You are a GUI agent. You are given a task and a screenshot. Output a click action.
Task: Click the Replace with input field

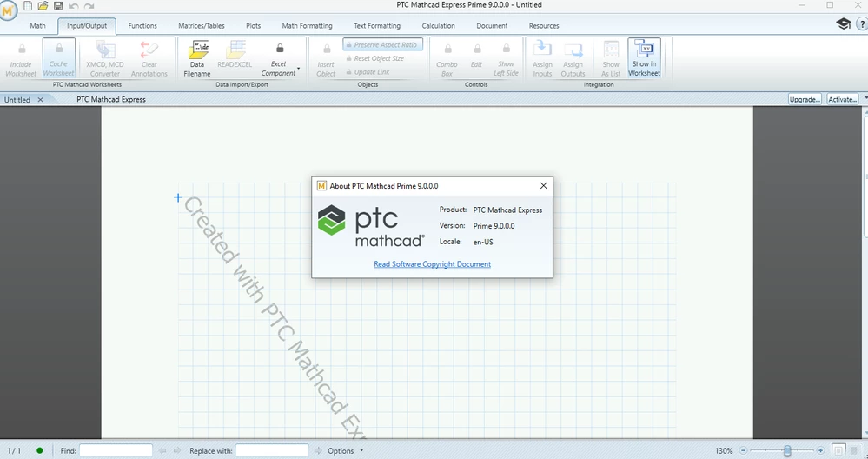(272, 450)
